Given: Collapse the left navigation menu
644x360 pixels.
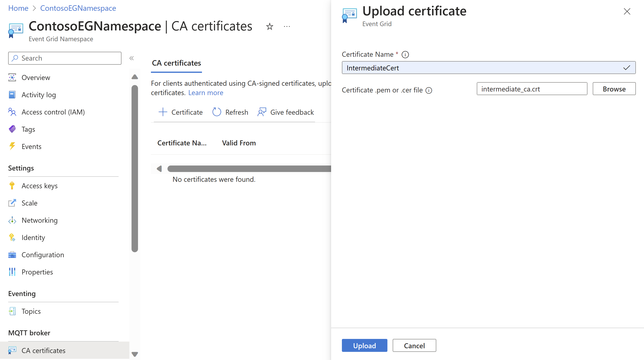Looking at the screenshot, I should 132,58.
